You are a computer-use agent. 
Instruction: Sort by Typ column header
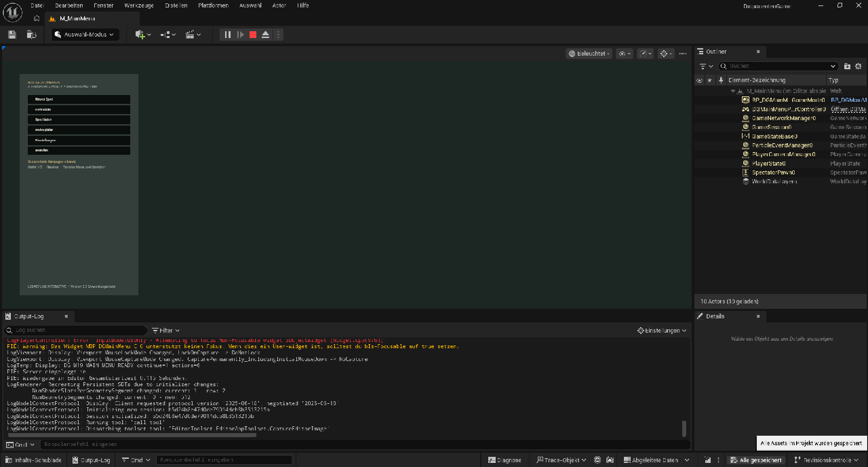847,80
